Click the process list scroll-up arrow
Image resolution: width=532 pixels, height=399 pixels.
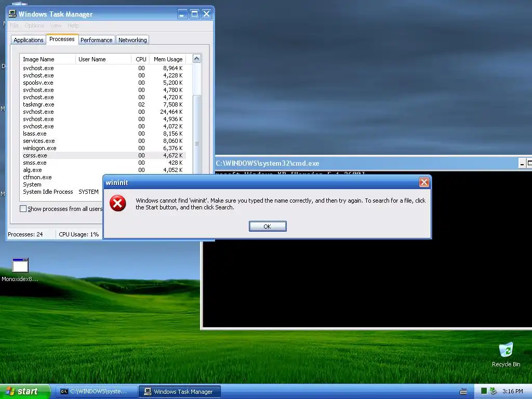tap(197, 59)
